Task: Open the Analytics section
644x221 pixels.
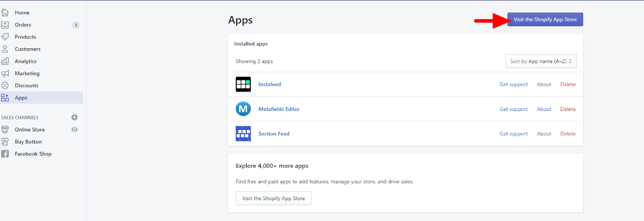Action: [26, 61]
